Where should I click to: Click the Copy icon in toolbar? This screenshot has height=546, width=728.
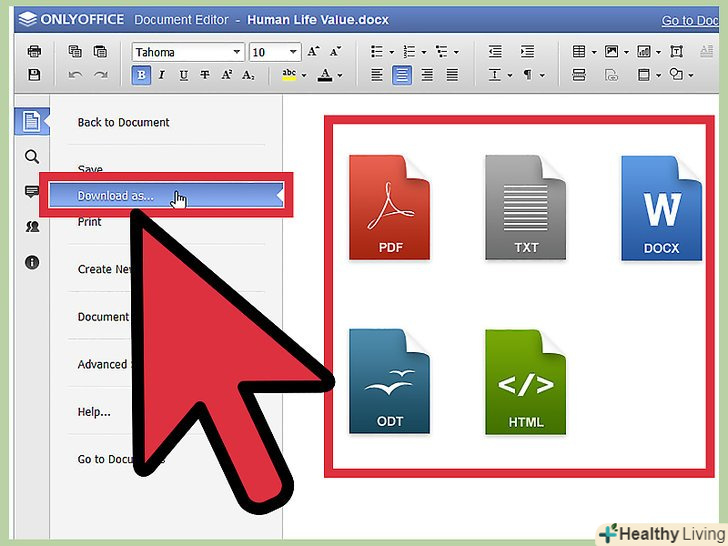(75, 51)
